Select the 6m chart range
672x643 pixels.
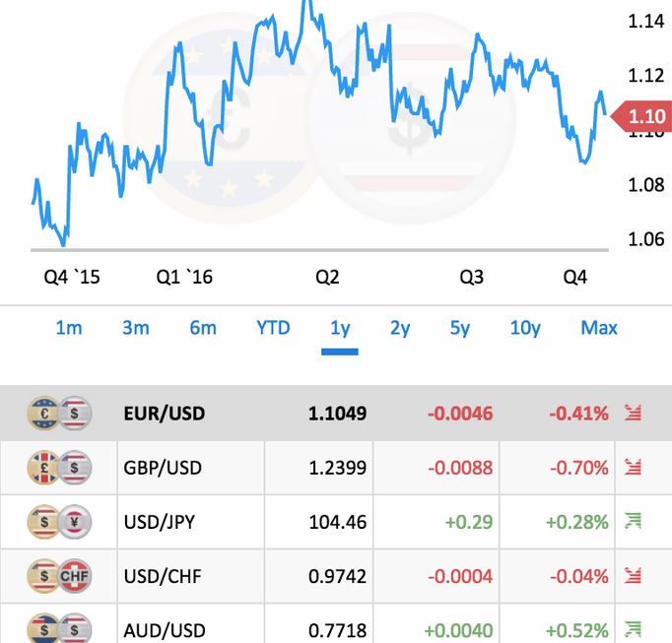point(203,328)
